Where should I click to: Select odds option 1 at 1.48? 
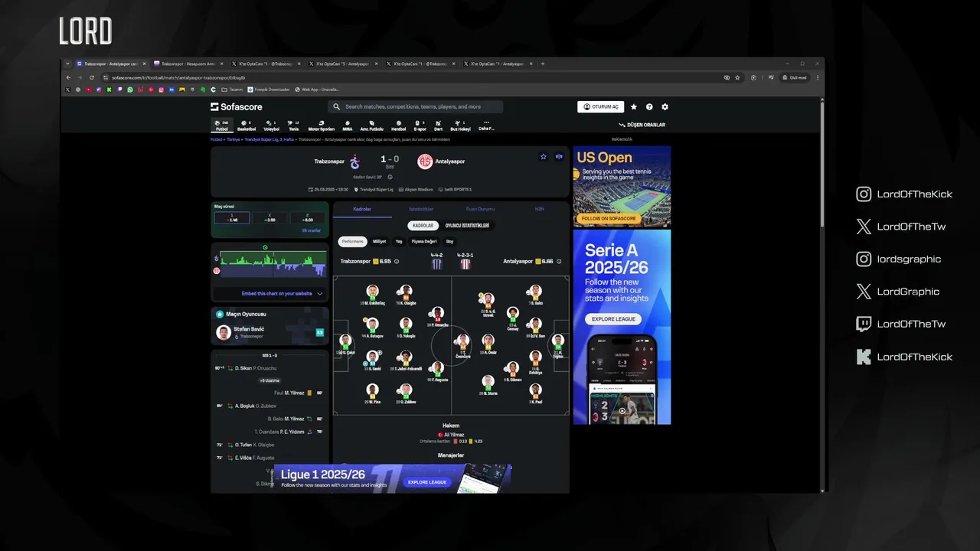232,218
